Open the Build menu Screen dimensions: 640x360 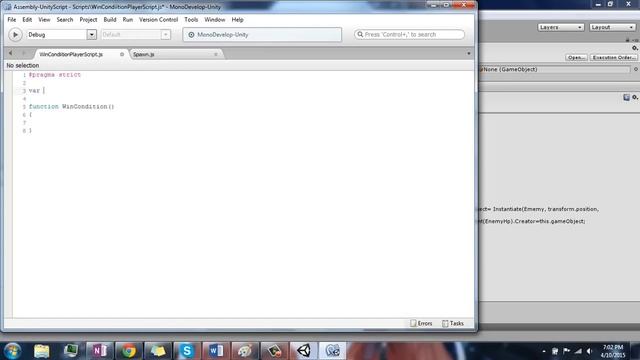[110, 20]
